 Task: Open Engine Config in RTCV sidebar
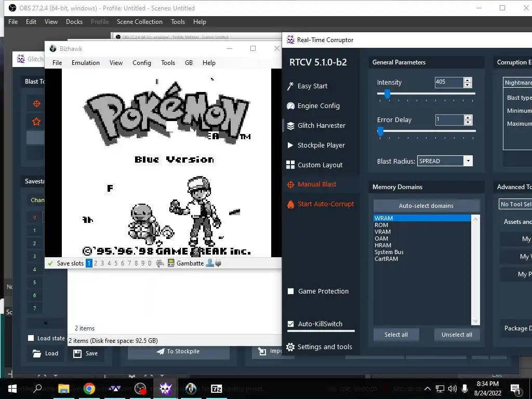click(313, 106)
